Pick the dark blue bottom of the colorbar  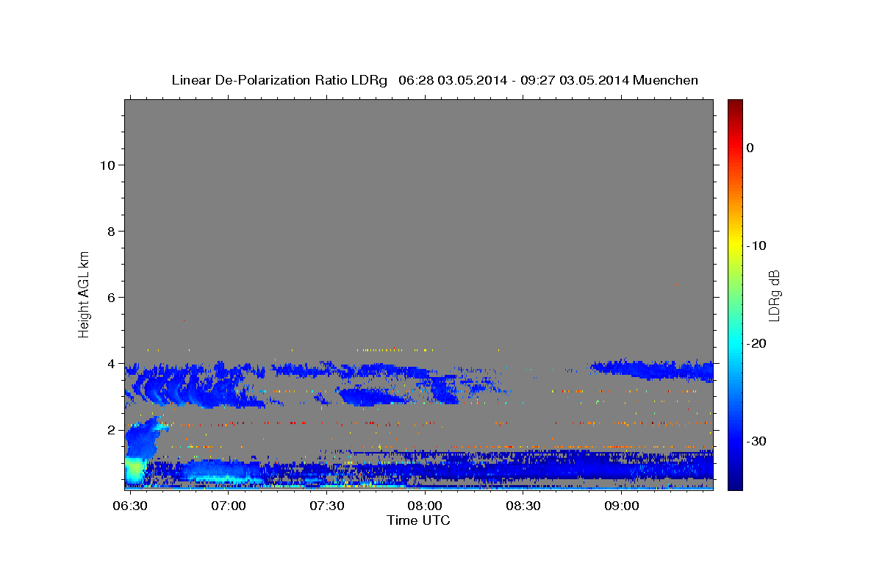[x=735, y=484]
